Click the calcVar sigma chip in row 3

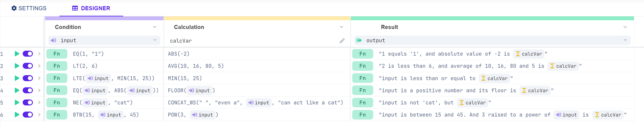pyautogui.click(x=494, y=78)
